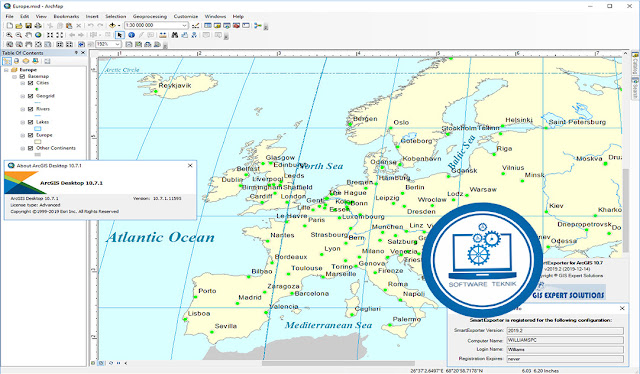Collapse the Europe data frame
Viewport: 640px width, 374px height.
pyautogui.click(x=6, y=70)
